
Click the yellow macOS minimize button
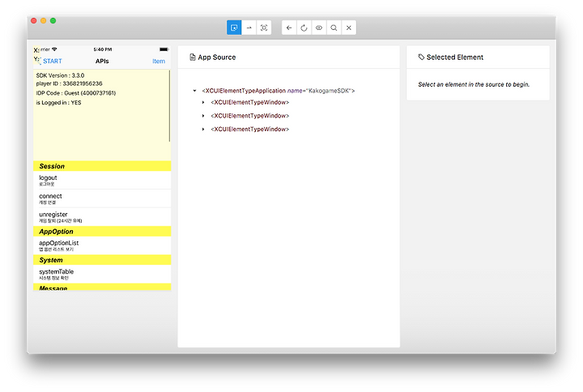[x=43, y=21]
